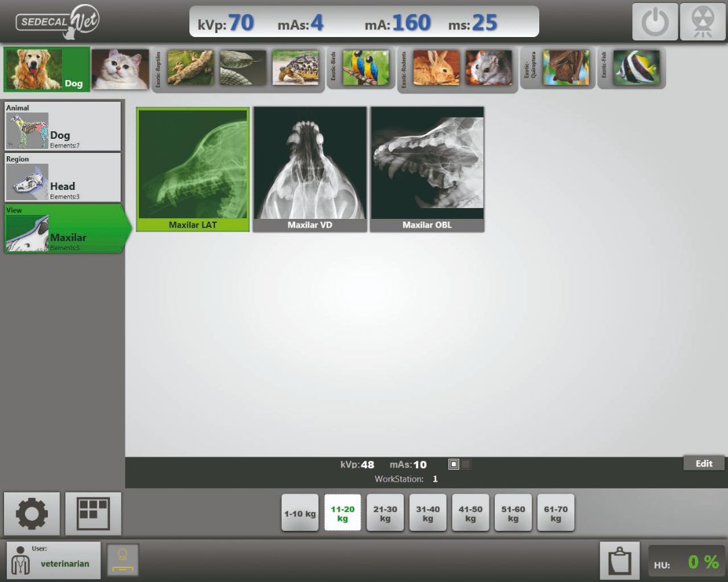Click the veterinarian user button
The image size is (728, 582).
pos(54,560)
